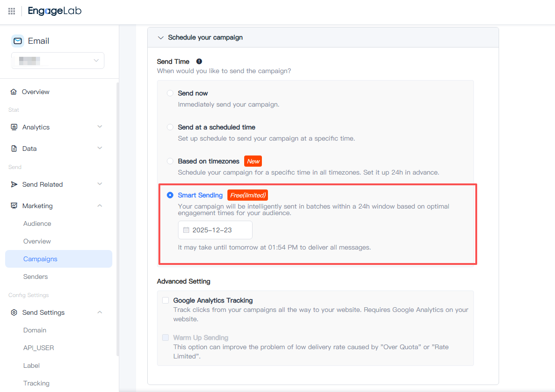555x392 pixels.
Task: Choose Send at a scheduled time
Action: (x=170, y=127)
